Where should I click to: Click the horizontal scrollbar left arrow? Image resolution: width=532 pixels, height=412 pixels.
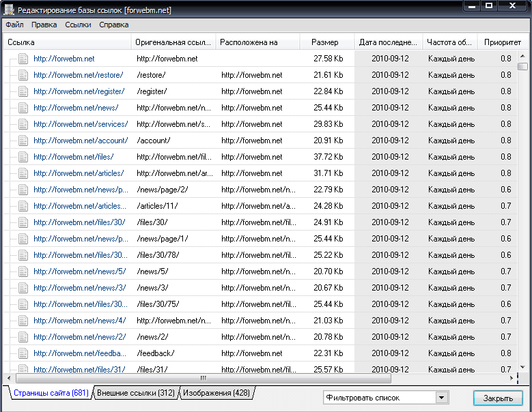pos(9,378)
